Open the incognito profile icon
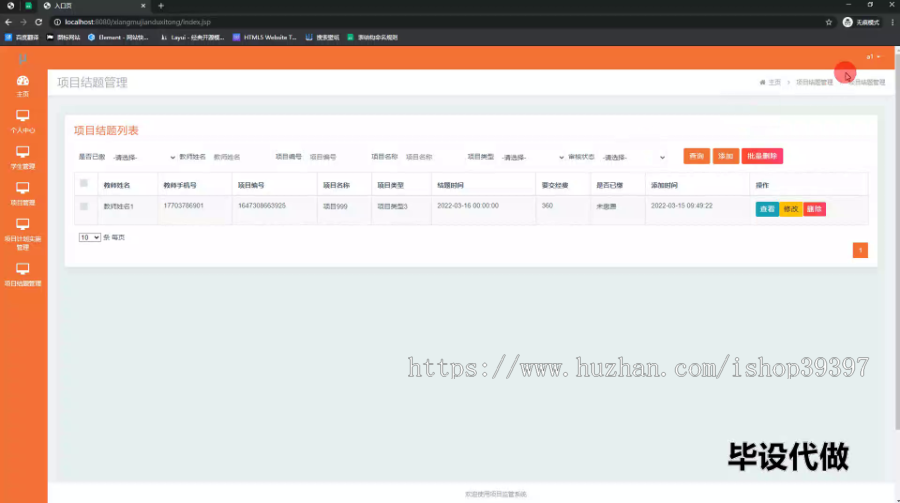Image resolution: width=900 pixels, height=503 pixels. 847,22
